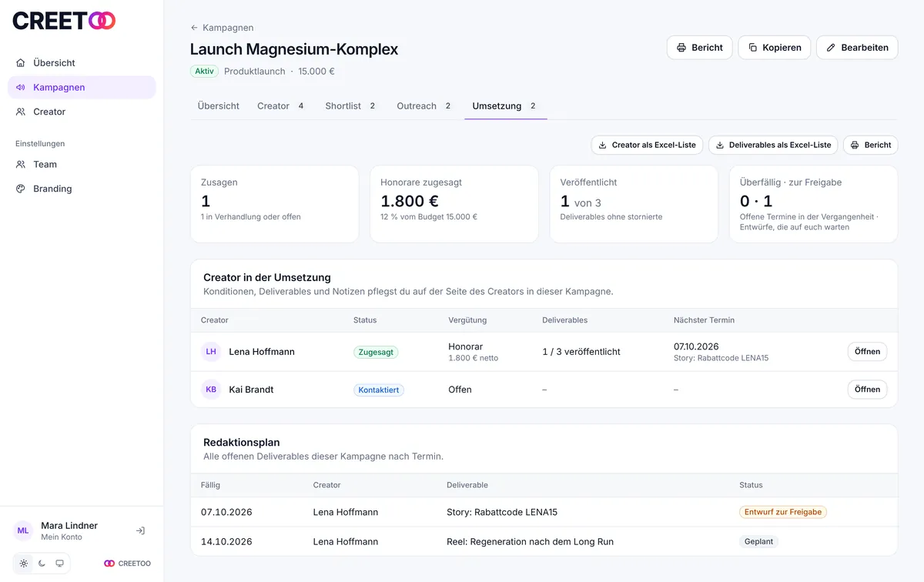The height and width of the screenshot is (582, 924).
Task: Download Creator als Excel-Liste
Action: [x=647, y=145]
